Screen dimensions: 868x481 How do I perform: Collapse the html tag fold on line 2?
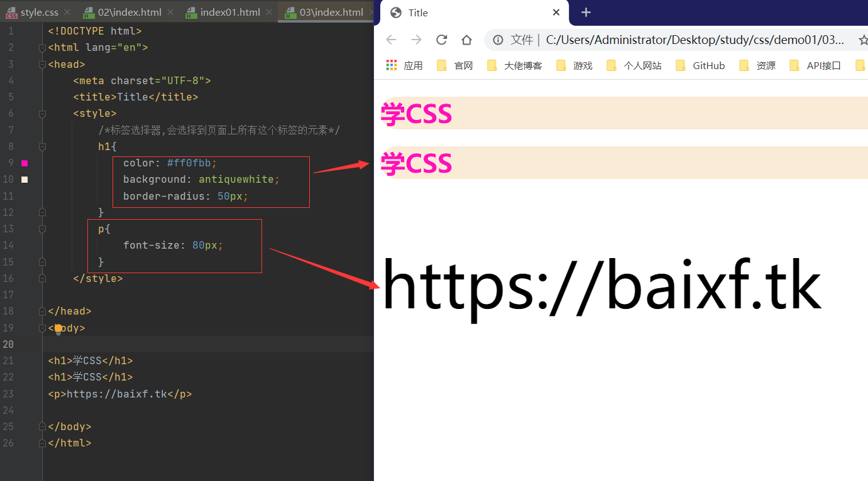[x=42, y=48]
